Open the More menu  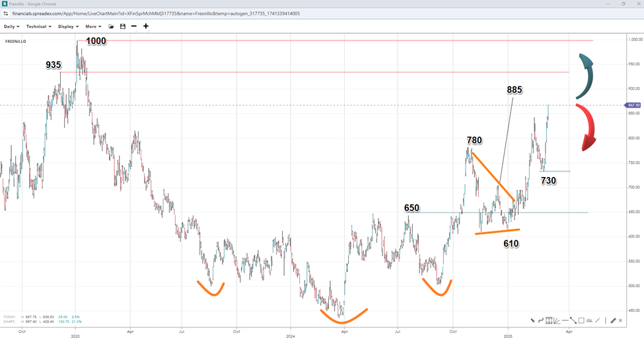(93, 27)
